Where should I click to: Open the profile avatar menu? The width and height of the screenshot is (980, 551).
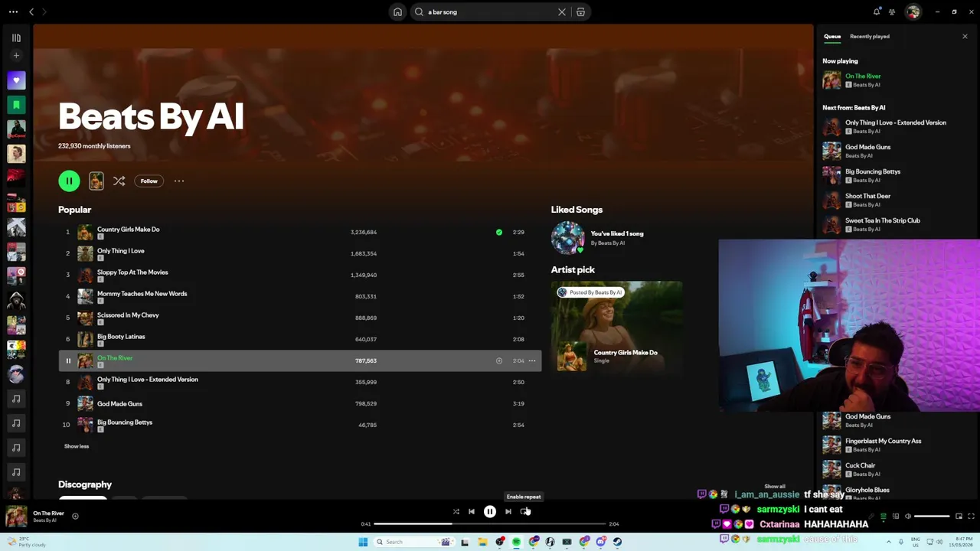913,11
